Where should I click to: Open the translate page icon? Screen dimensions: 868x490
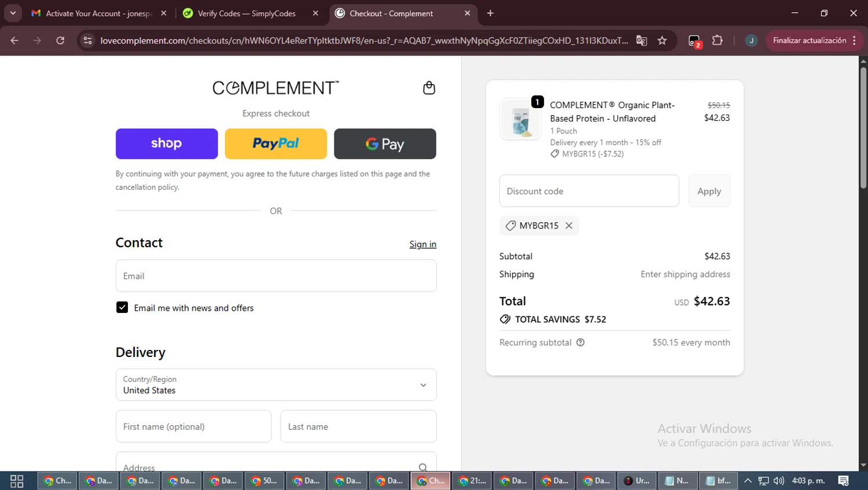[641, 40]
